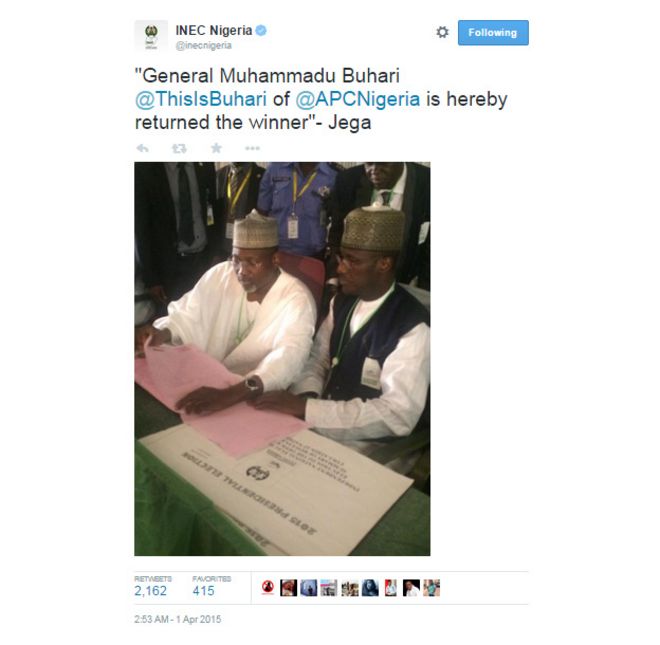This screenshot has width=660, height=645.
Task: Open the three-dots more options menu
Action: pyautogui.click(x=253, y=148)
